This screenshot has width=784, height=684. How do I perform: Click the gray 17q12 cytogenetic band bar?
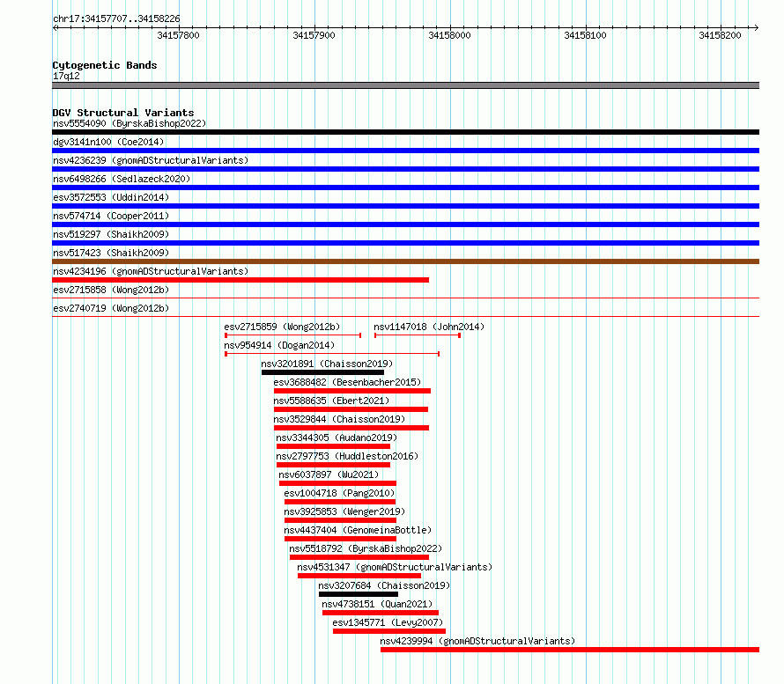click(x=405, y=85)
